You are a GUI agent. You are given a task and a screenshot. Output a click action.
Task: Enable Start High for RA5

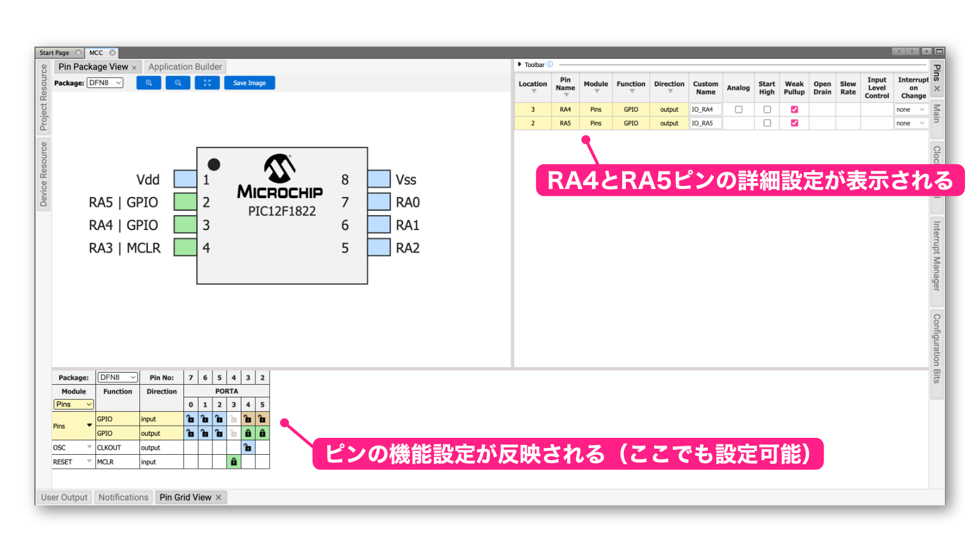pos(768,123)
